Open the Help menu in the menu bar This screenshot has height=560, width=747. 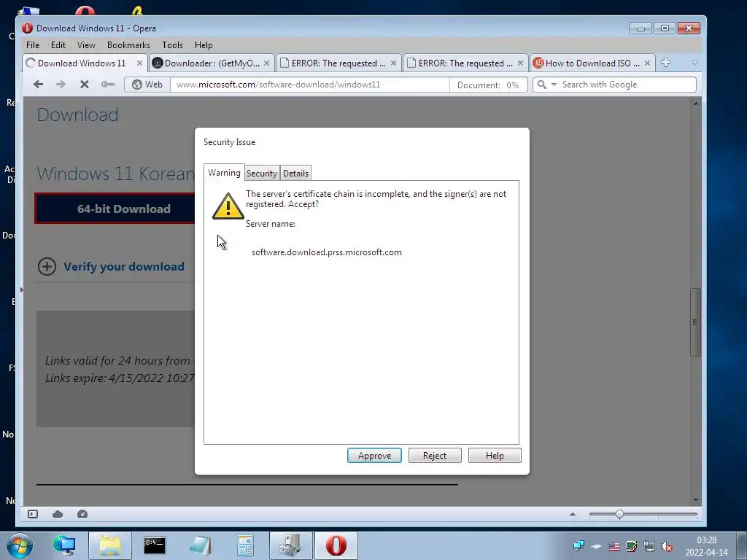204,44
